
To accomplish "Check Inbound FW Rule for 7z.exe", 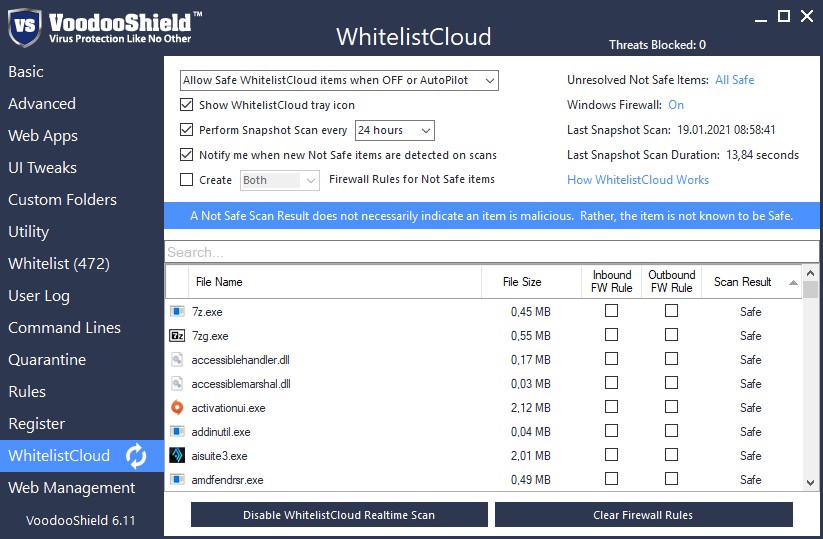I will click(x=611, y=311).
